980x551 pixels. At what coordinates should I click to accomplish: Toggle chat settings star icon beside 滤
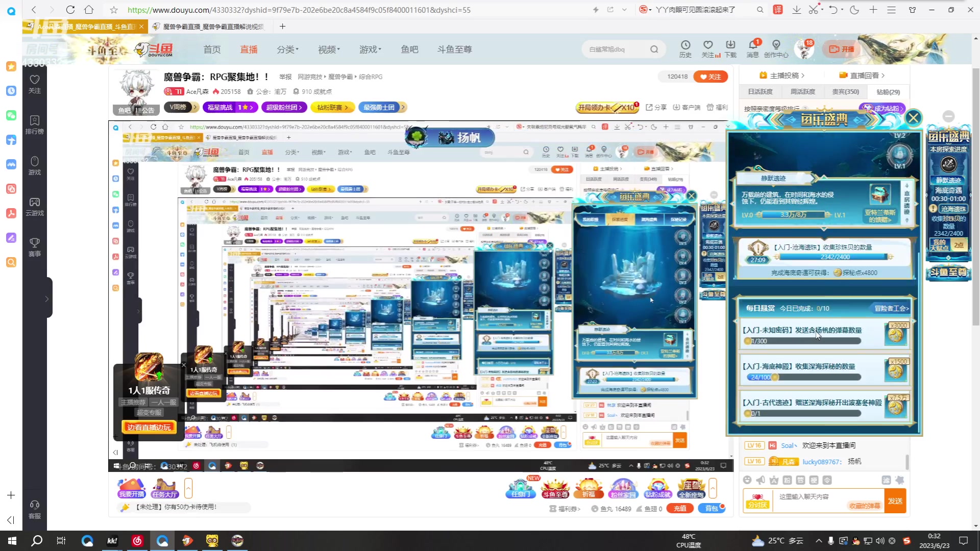(899, 480)
